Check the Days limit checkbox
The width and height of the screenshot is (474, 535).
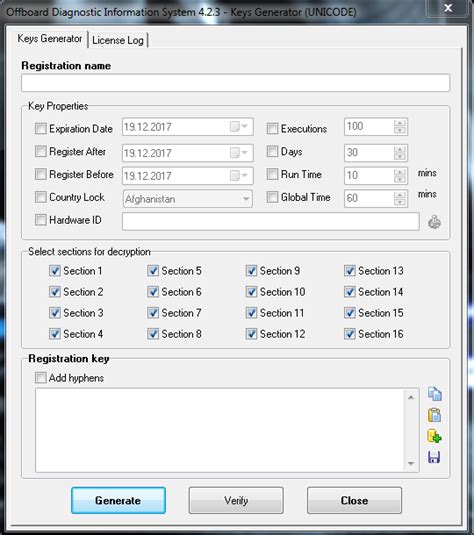272,151
